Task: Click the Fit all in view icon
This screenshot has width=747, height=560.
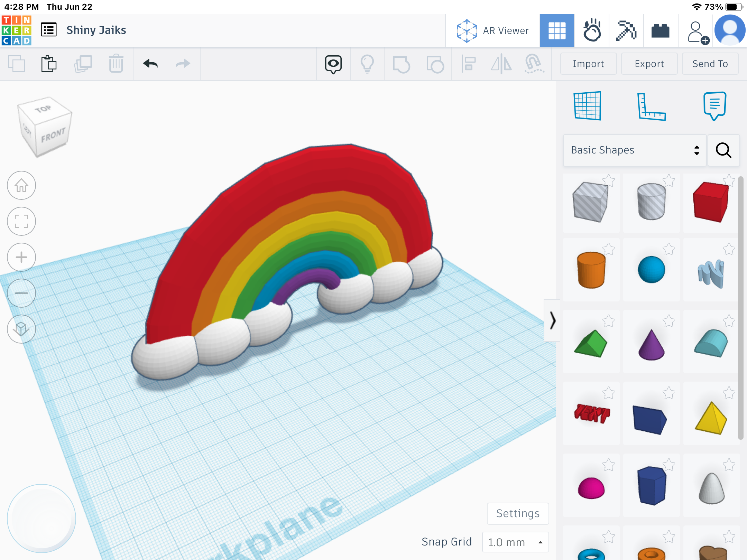Action: tap(21, 221)
